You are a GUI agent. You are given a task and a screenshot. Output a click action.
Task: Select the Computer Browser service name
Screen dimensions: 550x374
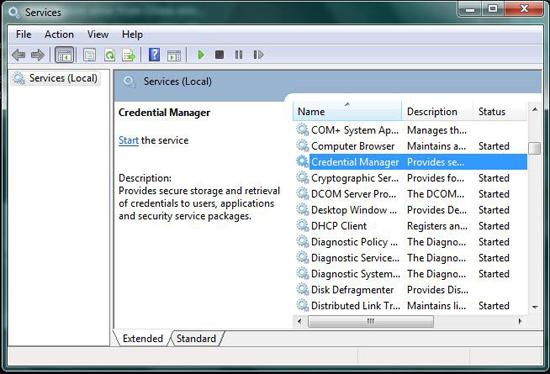coord(353,146)
